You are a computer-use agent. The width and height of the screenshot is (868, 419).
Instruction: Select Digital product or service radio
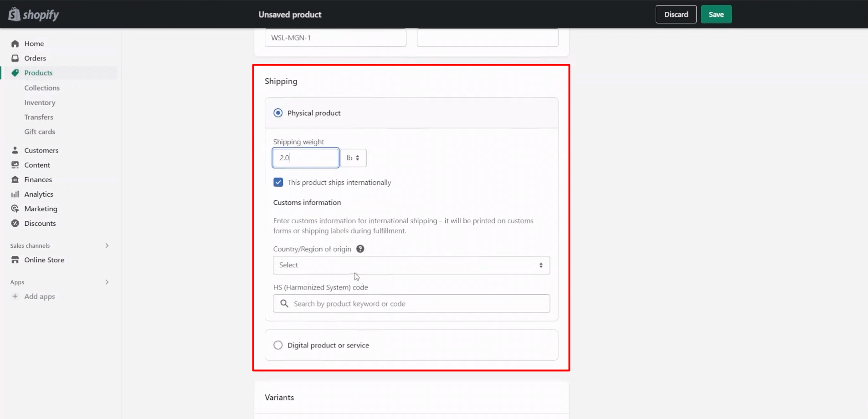[x=278, y=345]
